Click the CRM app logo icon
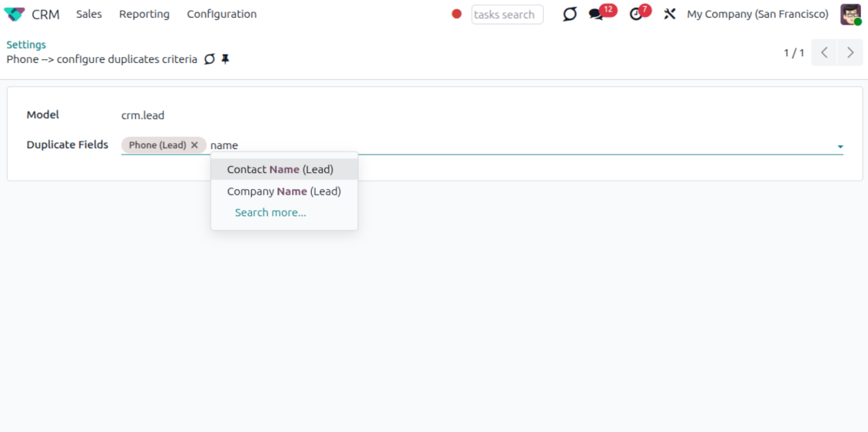This screenshot has height=432, width=868. click(x=15, y=15)
